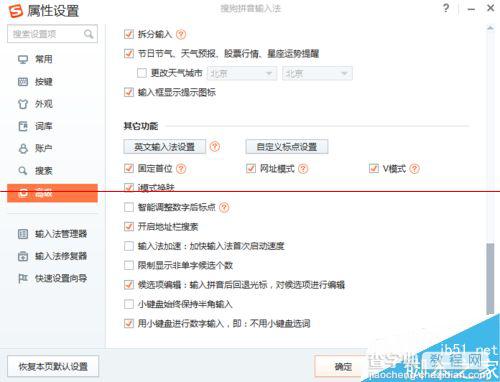This screenshot has height=382, width=500.
Task: Open 自定义标点设置 button
Action: [287, 147]
